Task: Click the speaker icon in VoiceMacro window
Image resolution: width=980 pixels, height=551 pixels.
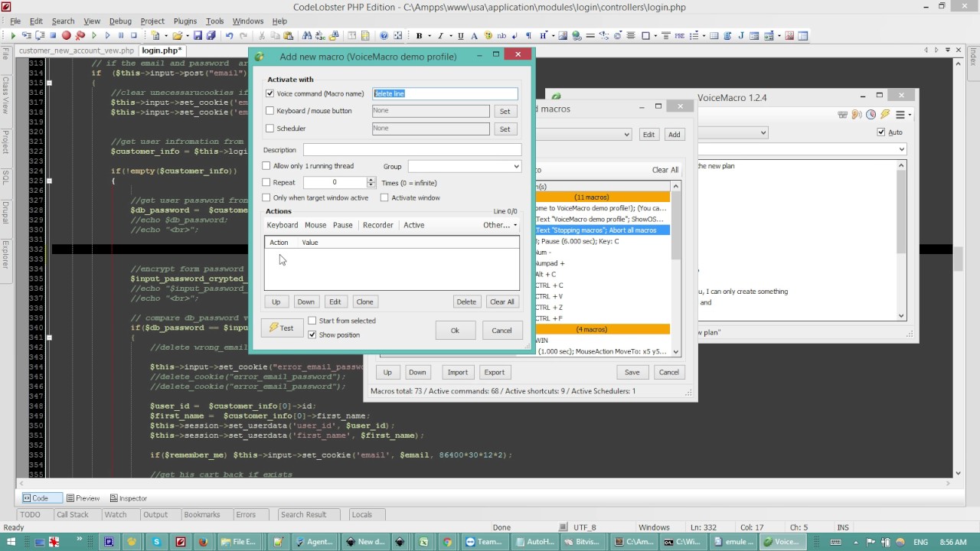Action: 857,115
